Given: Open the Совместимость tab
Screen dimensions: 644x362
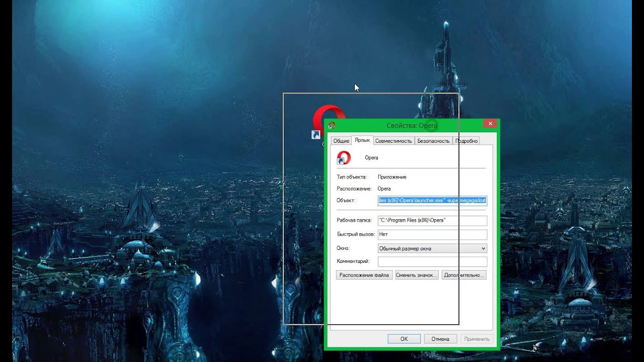Looking at the screenshot, I should click(x=393, y=141).
